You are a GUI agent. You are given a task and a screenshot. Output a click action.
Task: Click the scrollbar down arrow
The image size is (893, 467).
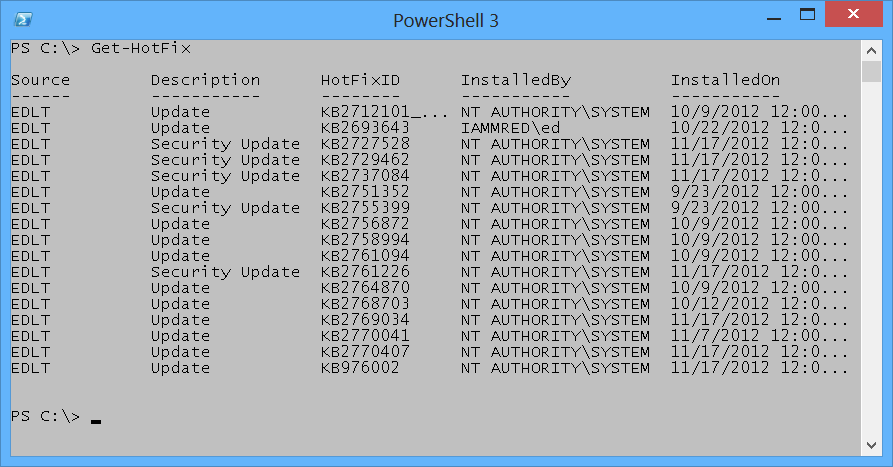pyautogui.click(x=870, y=444)
